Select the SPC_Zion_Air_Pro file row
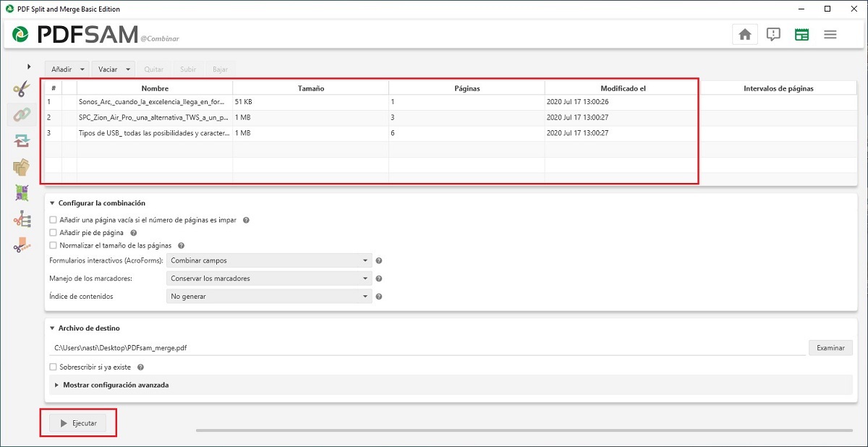This screenshot has height=447, width=868. pos(451,117)
